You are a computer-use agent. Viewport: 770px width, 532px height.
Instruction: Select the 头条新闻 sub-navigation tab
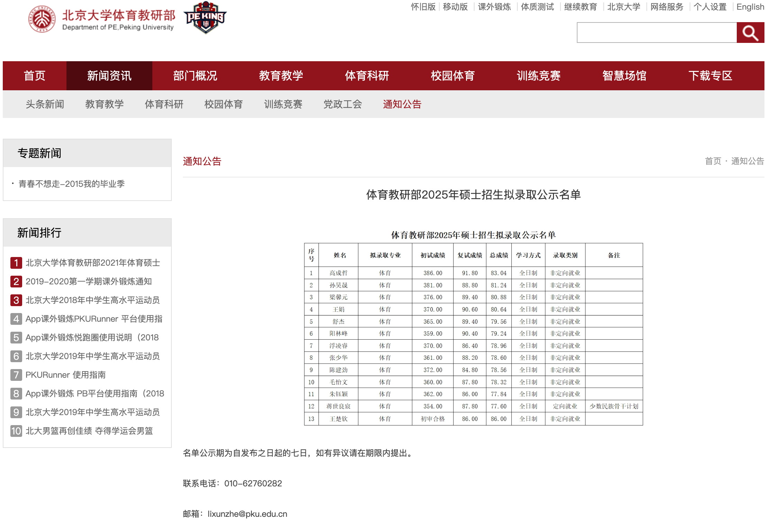click(45, 104)
